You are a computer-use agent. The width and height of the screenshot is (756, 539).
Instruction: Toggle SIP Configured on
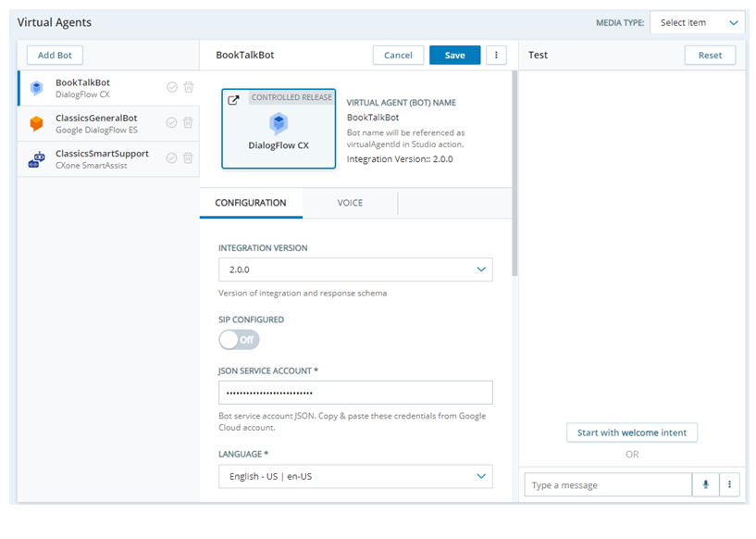pyautogui.click(x=239, y=340)
